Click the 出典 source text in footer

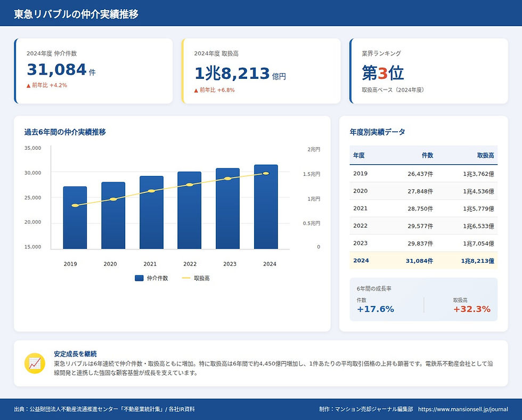[104, 409]
